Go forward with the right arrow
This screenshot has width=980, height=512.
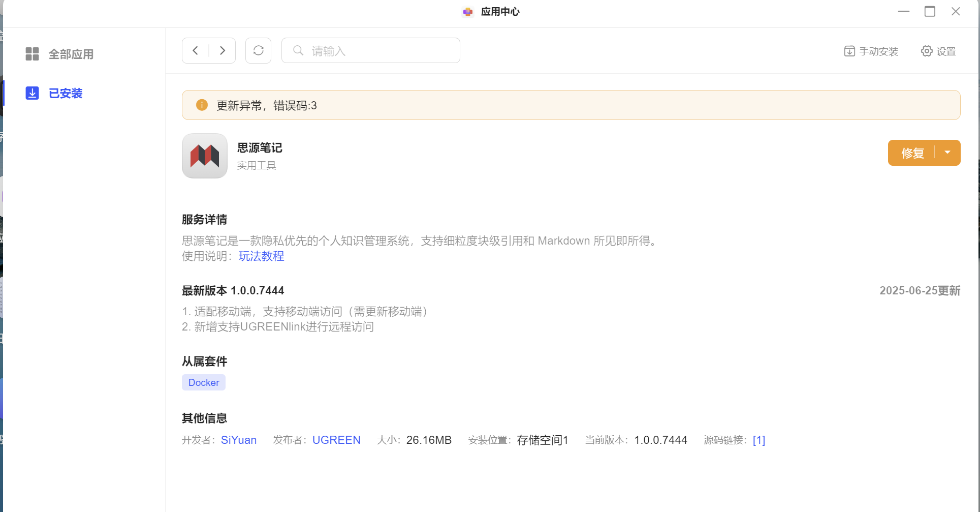tap(223, 50)
